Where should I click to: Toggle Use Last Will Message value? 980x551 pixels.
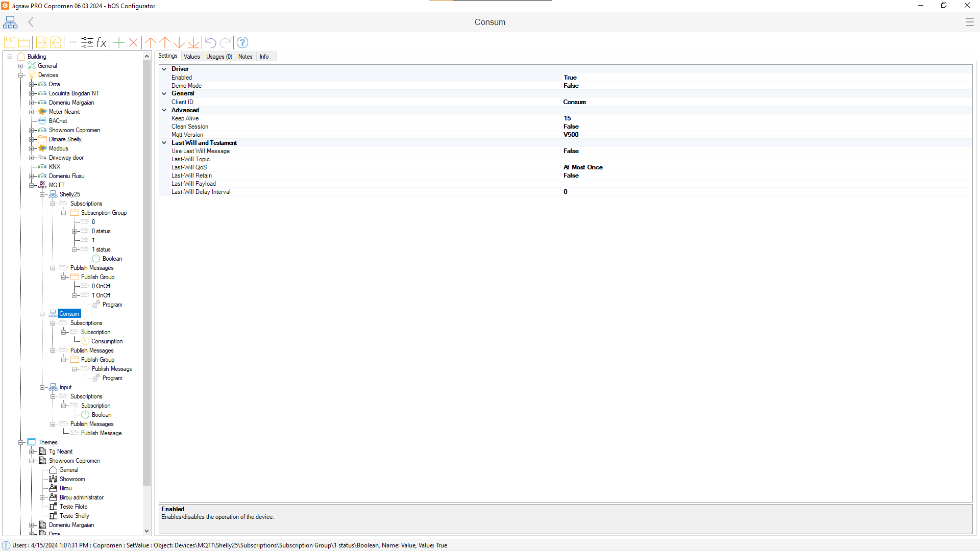571,151
